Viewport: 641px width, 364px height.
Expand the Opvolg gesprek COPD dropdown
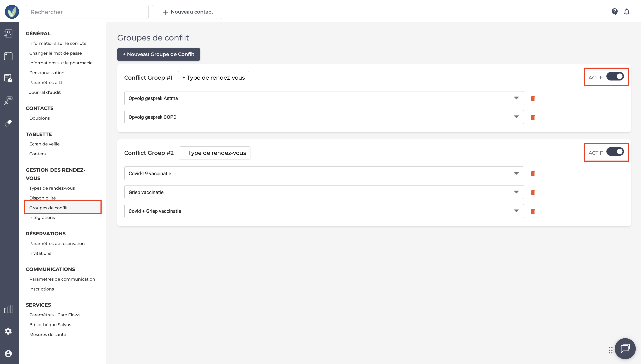point(516,117)
